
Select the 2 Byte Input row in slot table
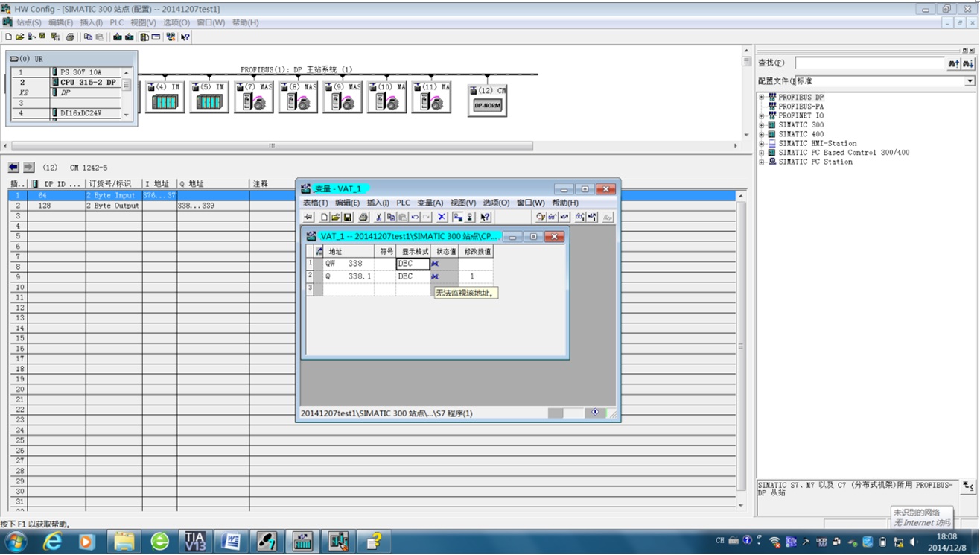click(372, 195)
